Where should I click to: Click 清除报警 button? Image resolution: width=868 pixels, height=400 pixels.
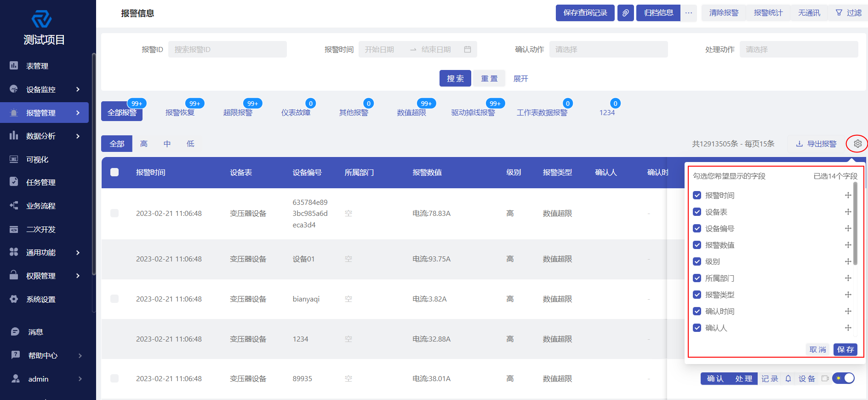tap(724, 13)
